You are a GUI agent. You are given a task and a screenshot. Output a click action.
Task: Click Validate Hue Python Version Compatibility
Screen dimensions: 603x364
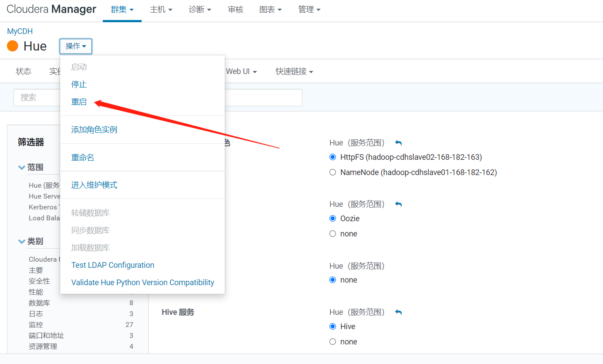point(142,283)
